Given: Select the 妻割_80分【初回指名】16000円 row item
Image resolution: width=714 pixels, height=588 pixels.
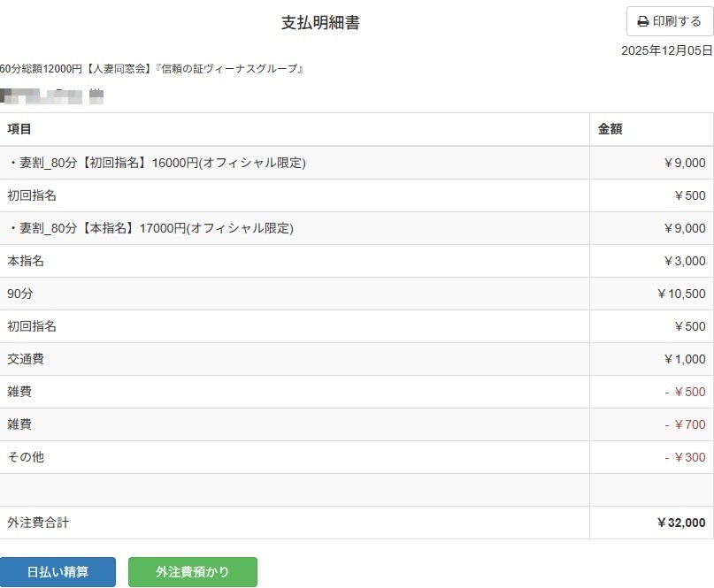Looking at the screenshot, I should (x=157, y=163).
